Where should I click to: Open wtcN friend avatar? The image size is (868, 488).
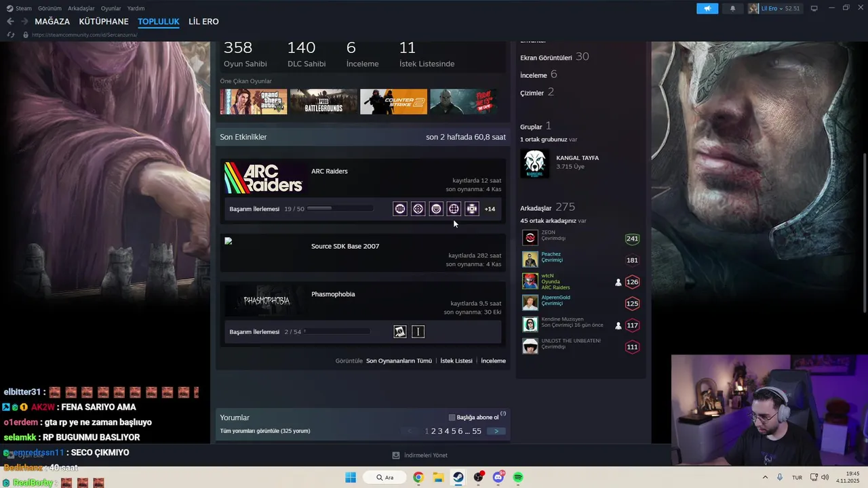[x=530, y=281]
